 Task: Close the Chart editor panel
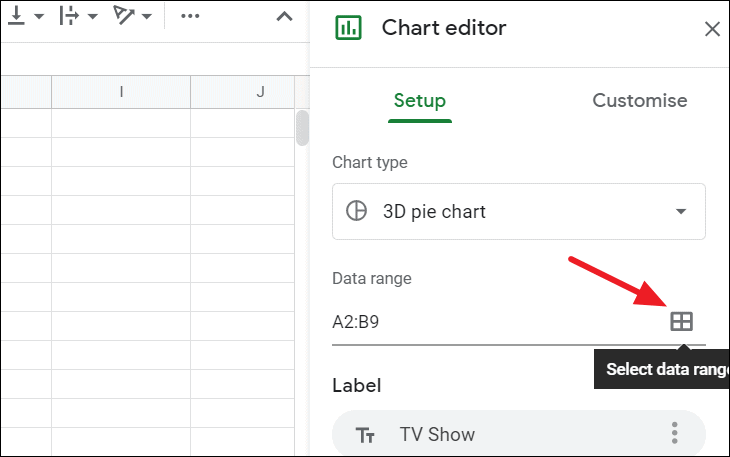712,29
